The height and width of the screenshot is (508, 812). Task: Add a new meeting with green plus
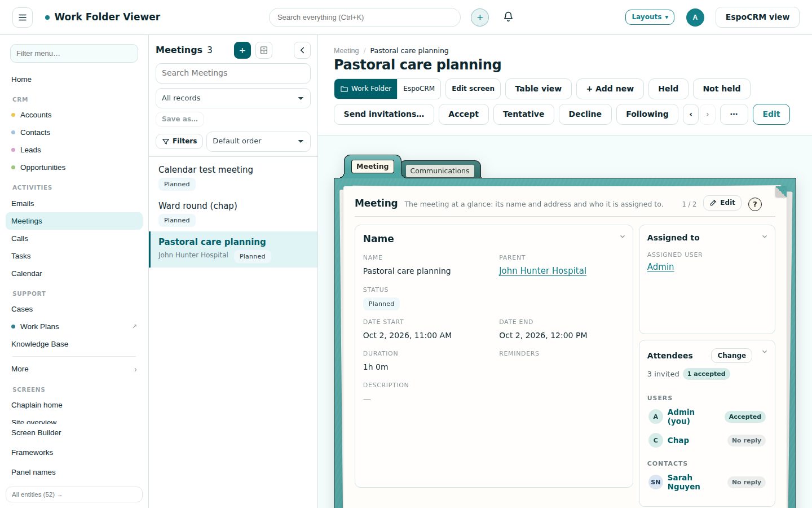(242, 50)
